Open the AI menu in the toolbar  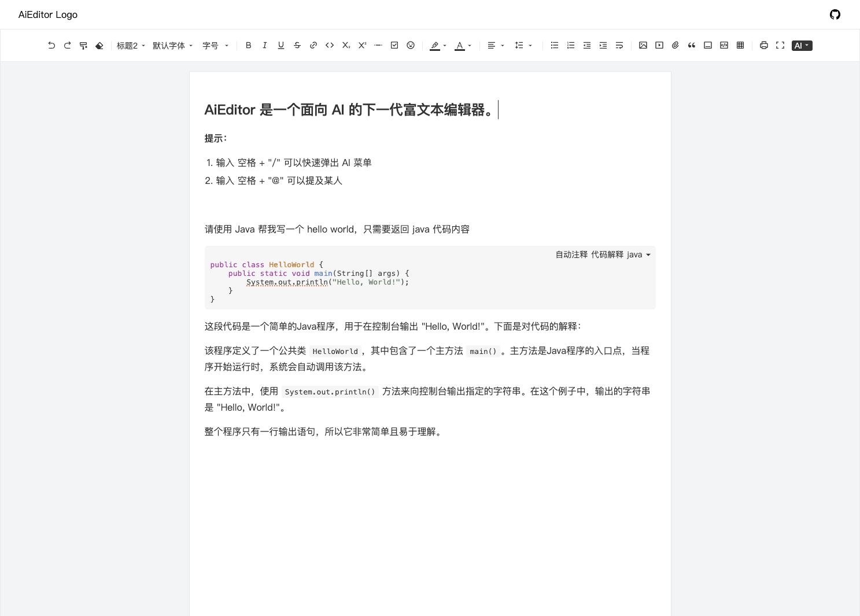802,45
